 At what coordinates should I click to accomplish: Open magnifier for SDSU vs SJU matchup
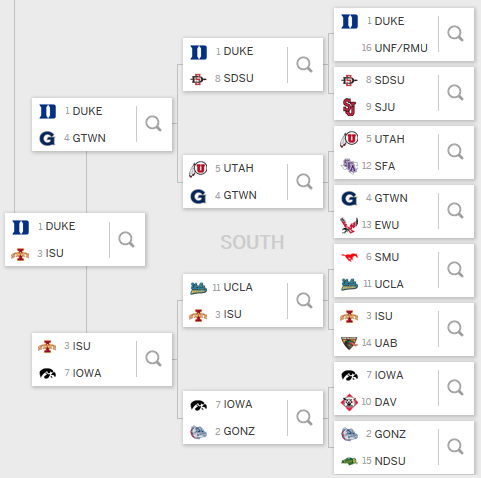[x=455, y=93]
